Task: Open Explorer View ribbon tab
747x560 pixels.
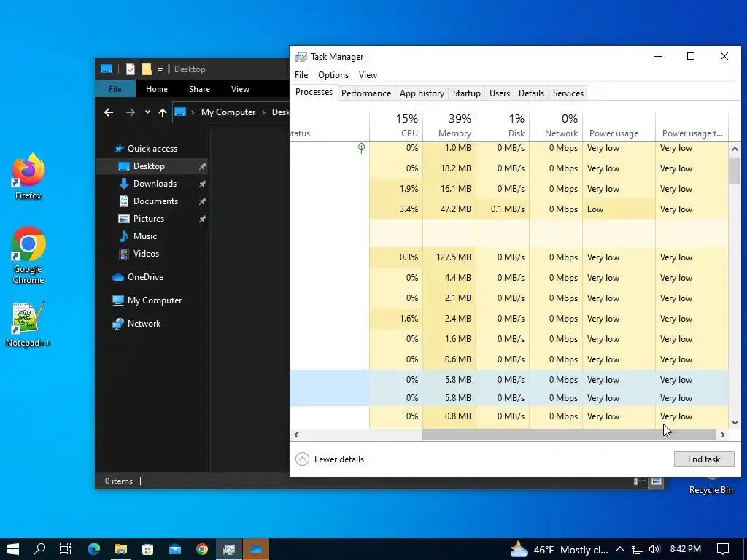Action: (x=240, y=89)
